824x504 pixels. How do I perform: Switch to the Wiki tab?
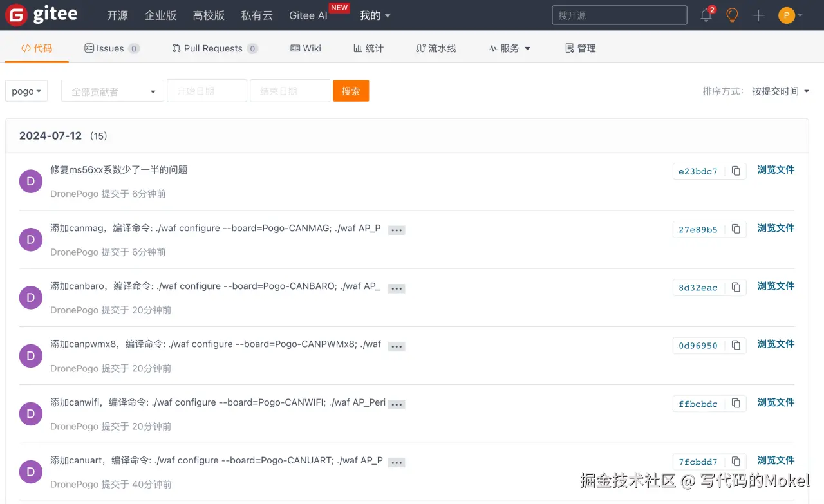pos(306,48)
